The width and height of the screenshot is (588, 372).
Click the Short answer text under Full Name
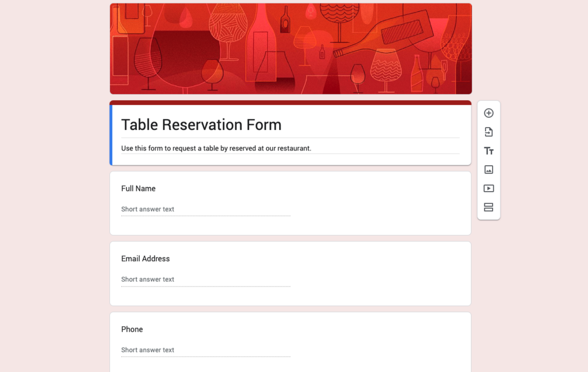point(147,209)
